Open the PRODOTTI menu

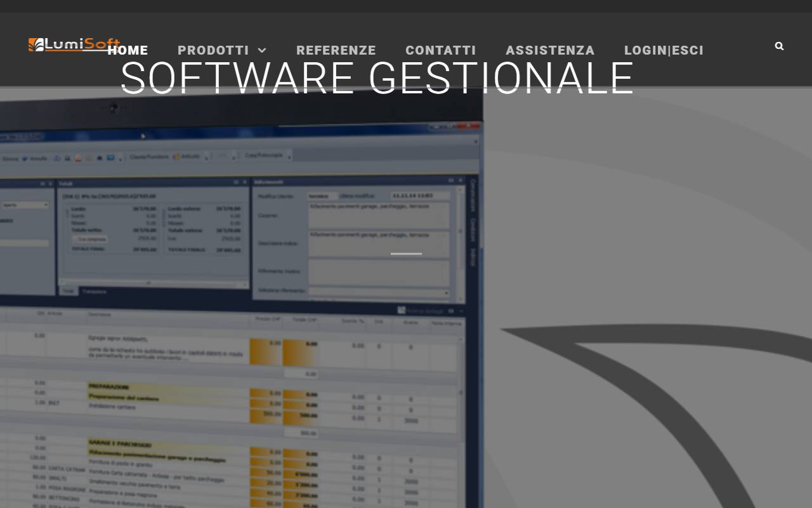pyautogui.click(x=213, y=50)
